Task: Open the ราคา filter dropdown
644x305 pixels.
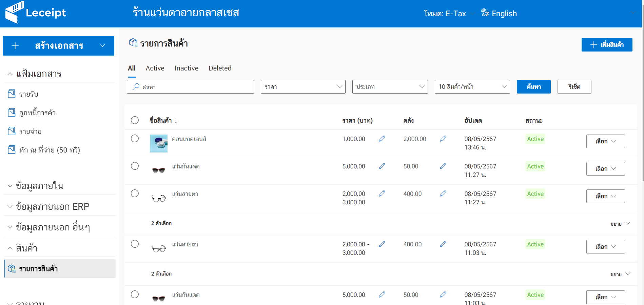Action: (x=303, y=87)
